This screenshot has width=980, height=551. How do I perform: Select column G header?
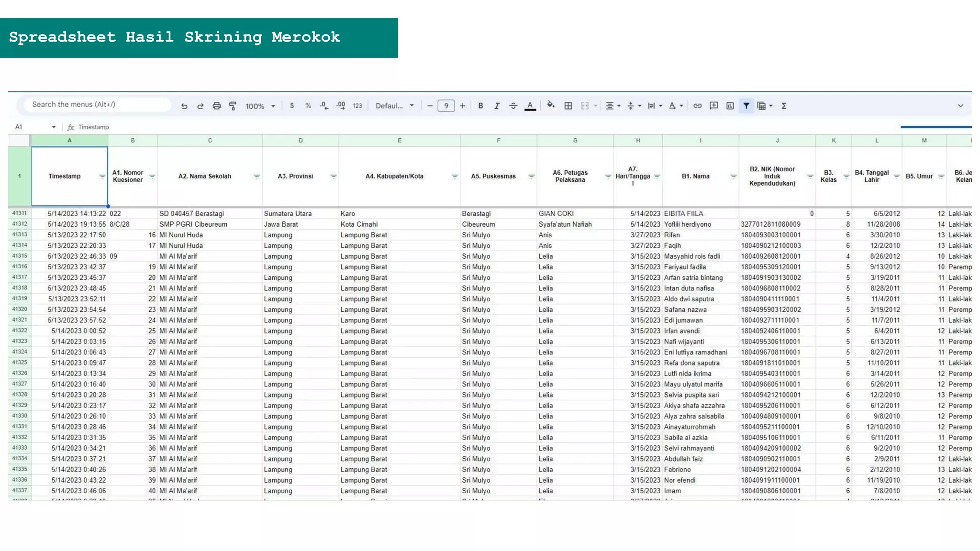575,141
